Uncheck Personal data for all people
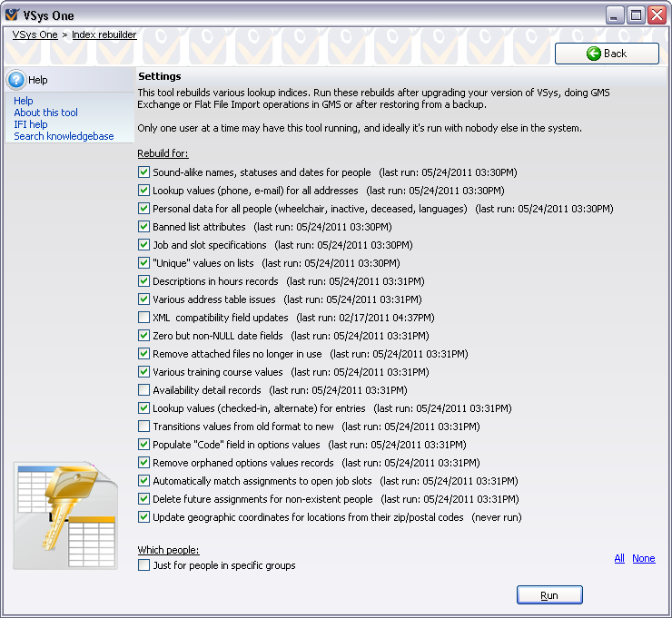Image resolution: width=672 pixels, height=618 pixels. click(x=143, y=209)
